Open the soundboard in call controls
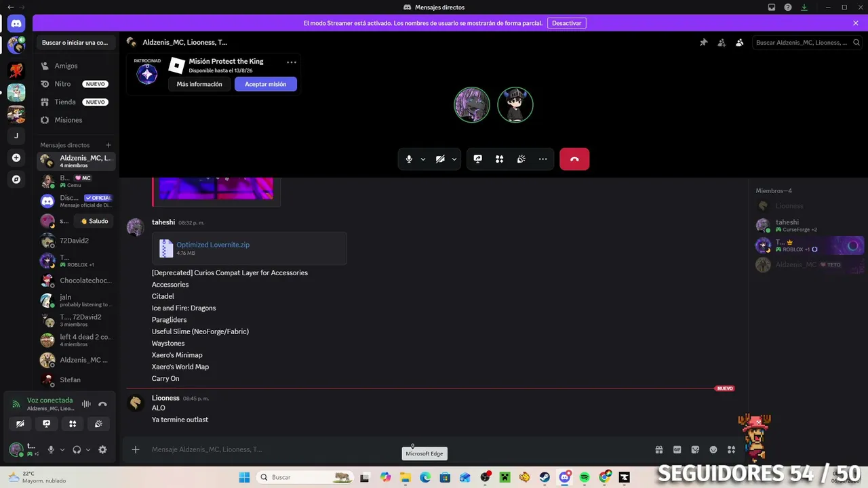The width and height of the screenshot is (868, 488). point(521,159)
